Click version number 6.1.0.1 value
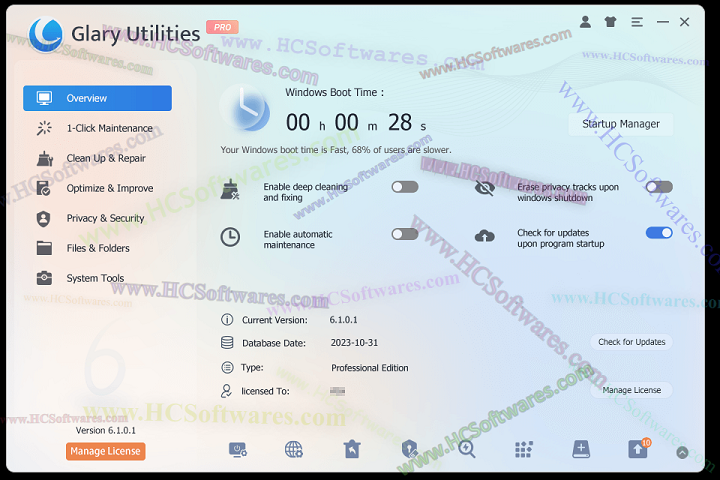 [x=343, y=320]
